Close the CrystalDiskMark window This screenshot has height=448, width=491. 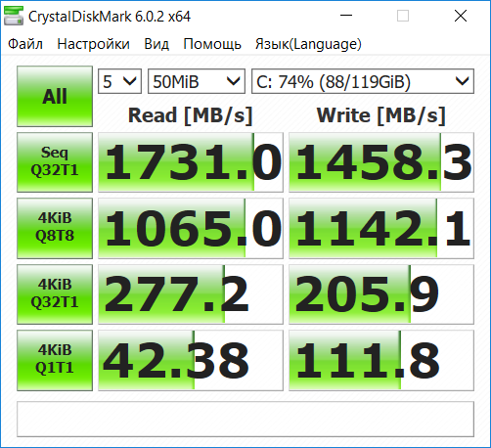[461, 16]
